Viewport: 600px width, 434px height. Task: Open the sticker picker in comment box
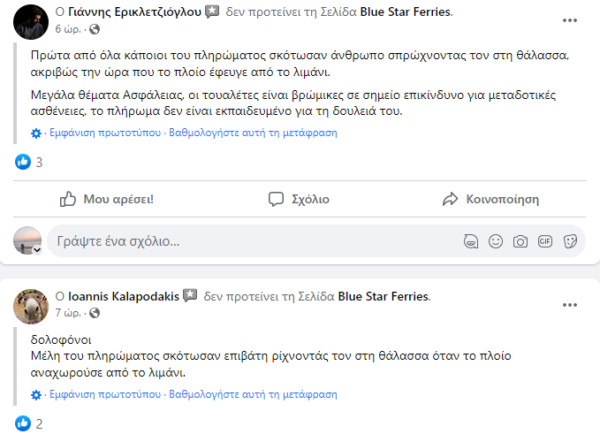click(x=570, y=241)
